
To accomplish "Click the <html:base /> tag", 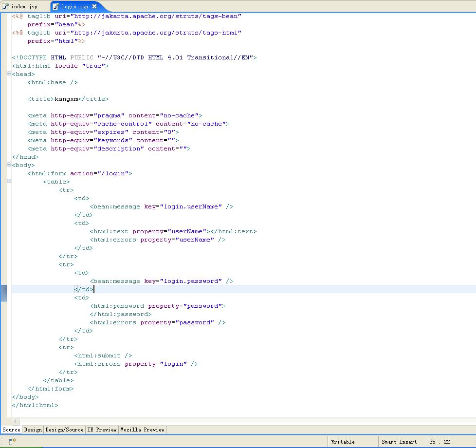I will 53,83.
